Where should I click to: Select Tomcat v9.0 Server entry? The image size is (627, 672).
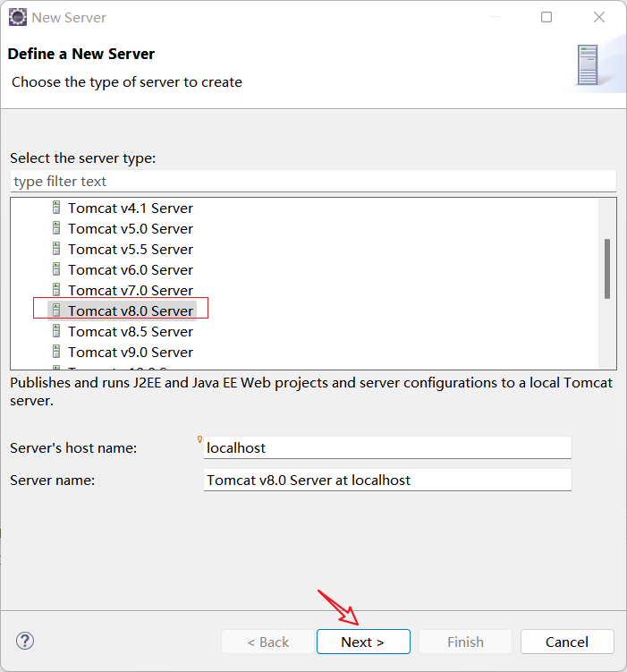[x=131, y=353]
